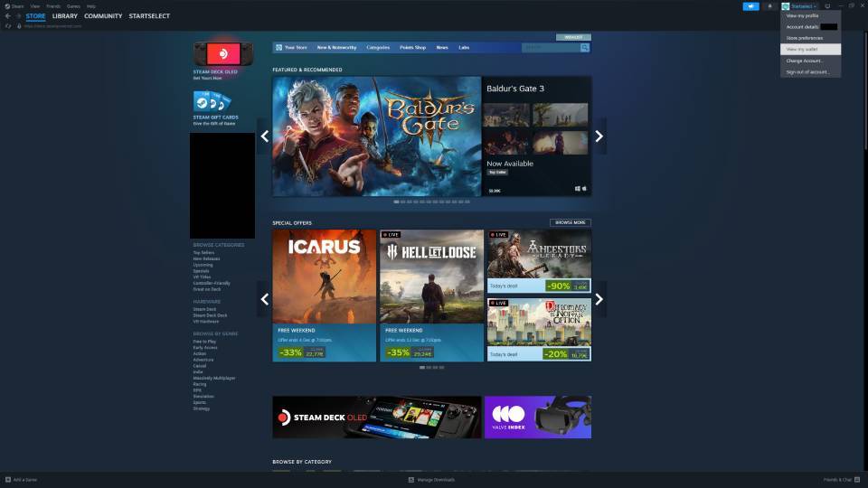Click the Add a Game plus icon
This screenshot has height=488, width=868.
[8, 480]
